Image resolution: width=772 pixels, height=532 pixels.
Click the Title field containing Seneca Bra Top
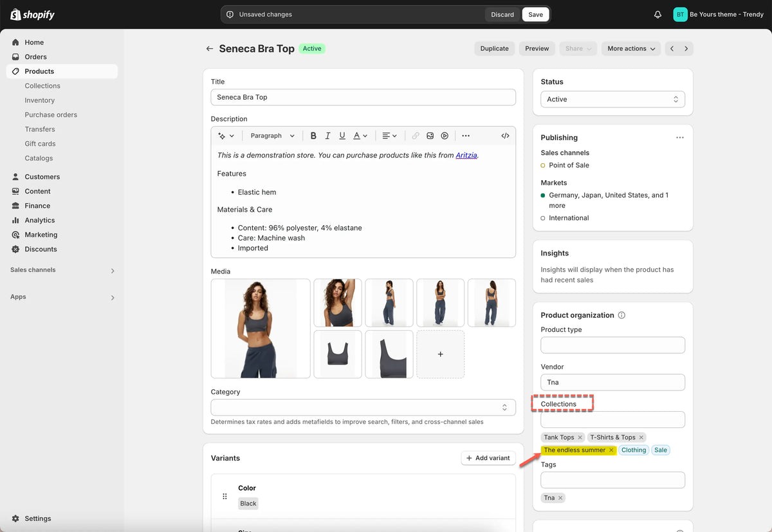click(363, 97)
